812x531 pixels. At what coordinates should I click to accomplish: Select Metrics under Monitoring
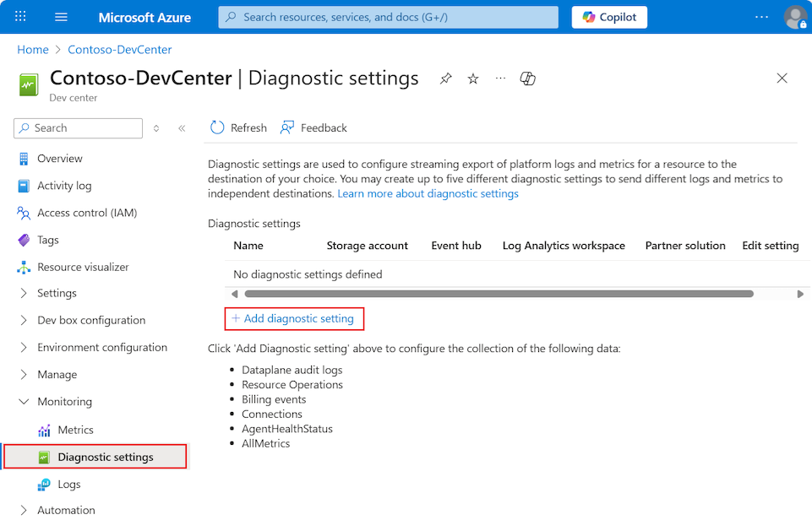point(74,429)
